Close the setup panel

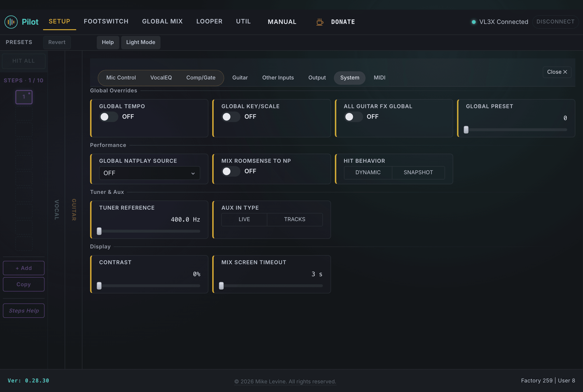557,72
